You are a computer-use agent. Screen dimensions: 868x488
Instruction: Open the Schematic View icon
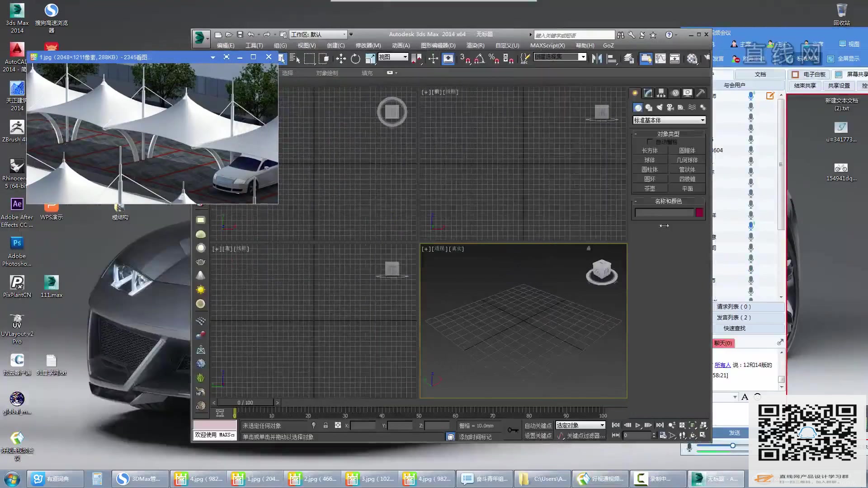pyautogui.click(x=675, y=59)
